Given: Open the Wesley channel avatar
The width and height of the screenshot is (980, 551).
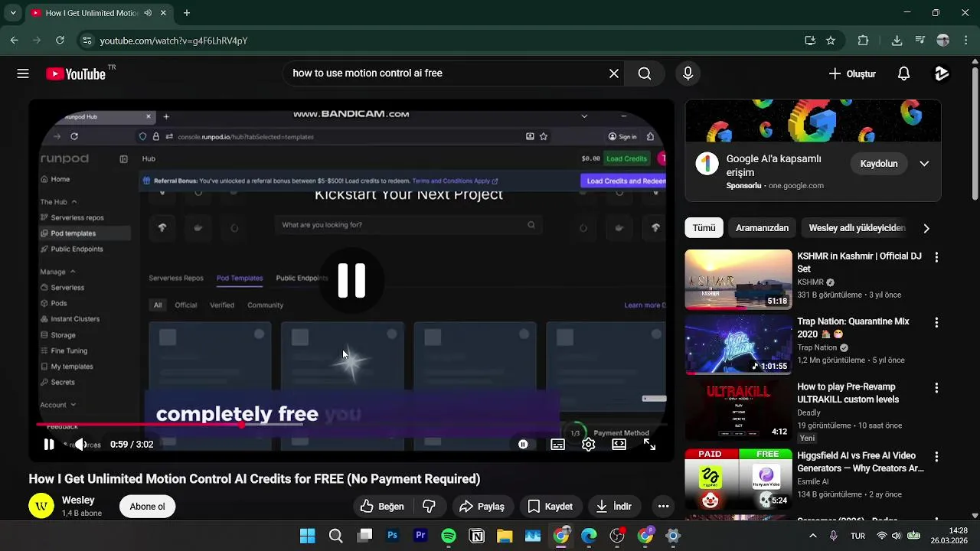Looking at the screenshot, I should (41, 506).
